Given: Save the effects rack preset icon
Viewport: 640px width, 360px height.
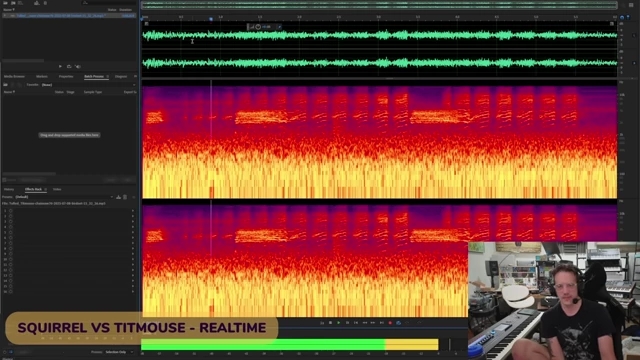Looking at the screenshot, I should tap(118, 197).
